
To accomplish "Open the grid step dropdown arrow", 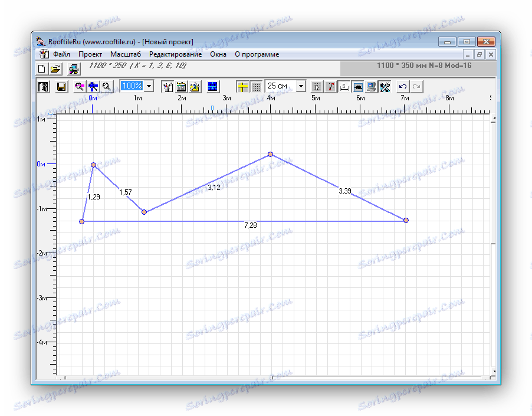I will (301, 86).
